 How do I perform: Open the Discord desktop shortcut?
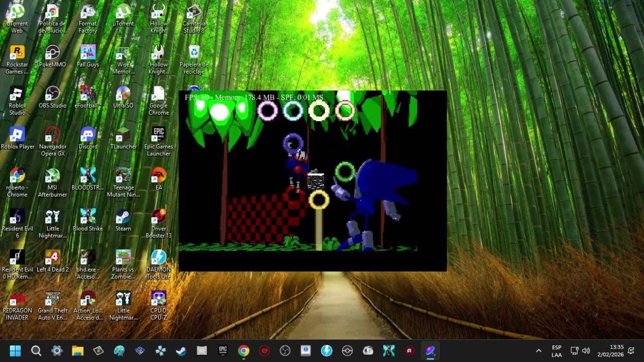88,138
